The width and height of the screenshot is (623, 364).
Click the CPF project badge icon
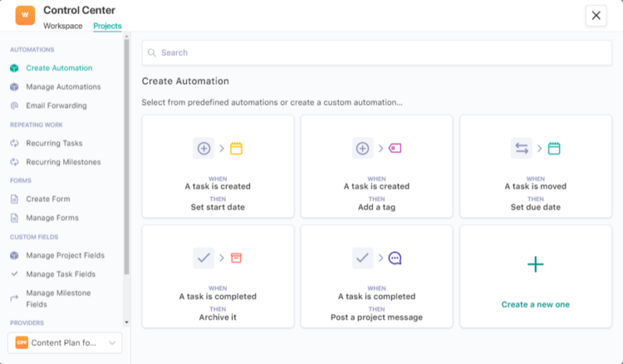click(22, 342)
